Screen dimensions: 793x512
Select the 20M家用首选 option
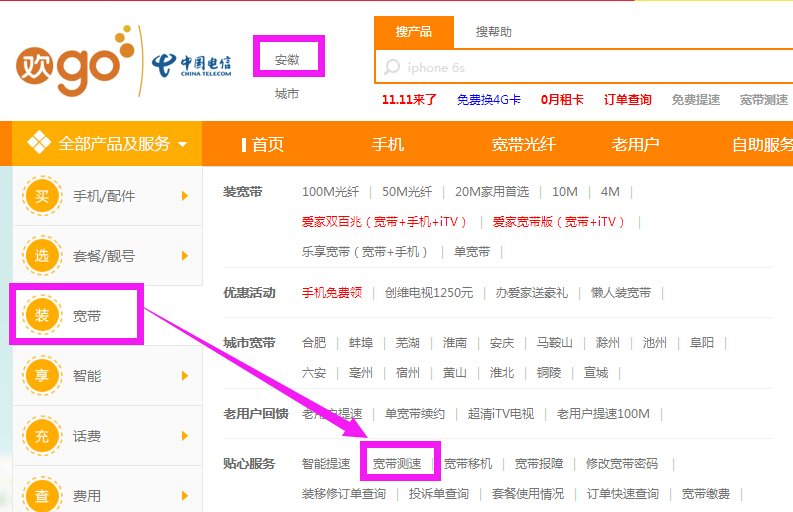pos(492,192)
